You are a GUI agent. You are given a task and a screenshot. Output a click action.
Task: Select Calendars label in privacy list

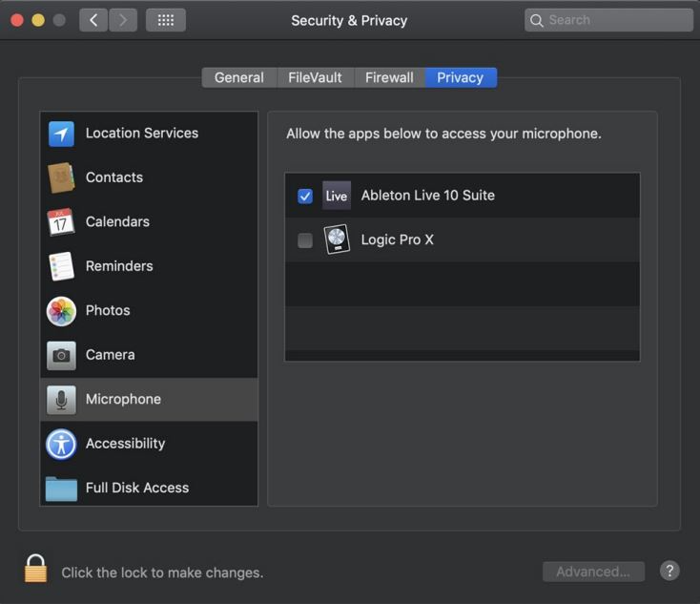coord(117,221)
